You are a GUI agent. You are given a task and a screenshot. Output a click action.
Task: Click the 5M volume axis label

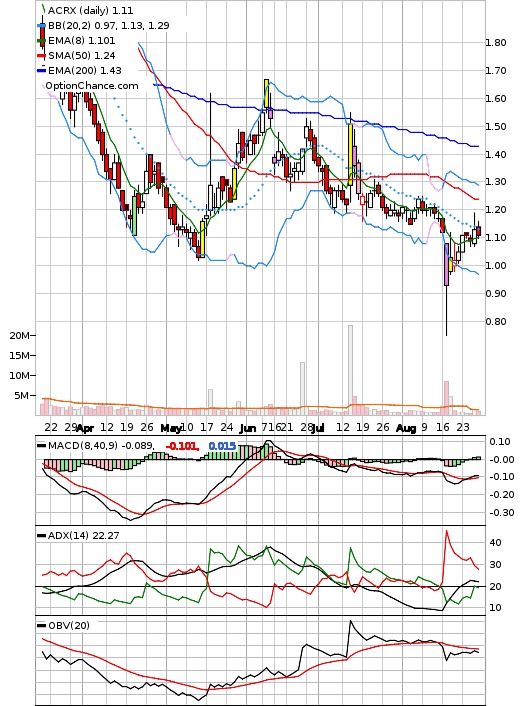(x=22, y=396)
